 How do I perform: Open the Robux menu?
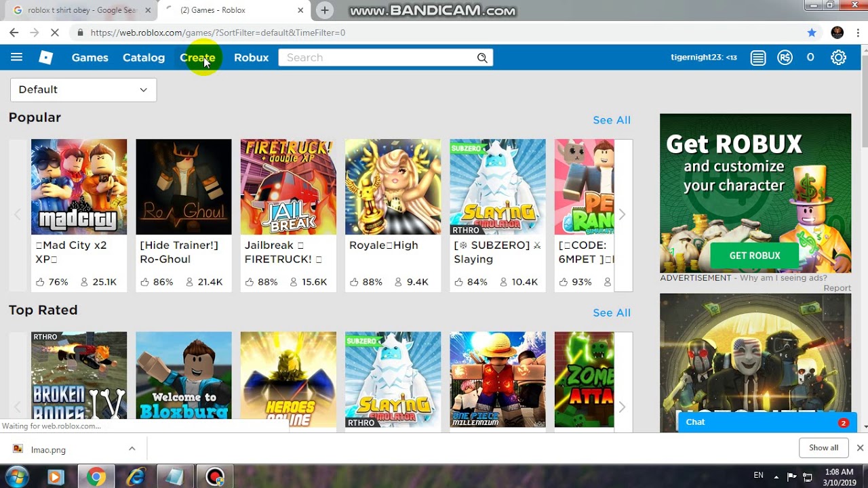pyautogui.click(x=252, y=58)
